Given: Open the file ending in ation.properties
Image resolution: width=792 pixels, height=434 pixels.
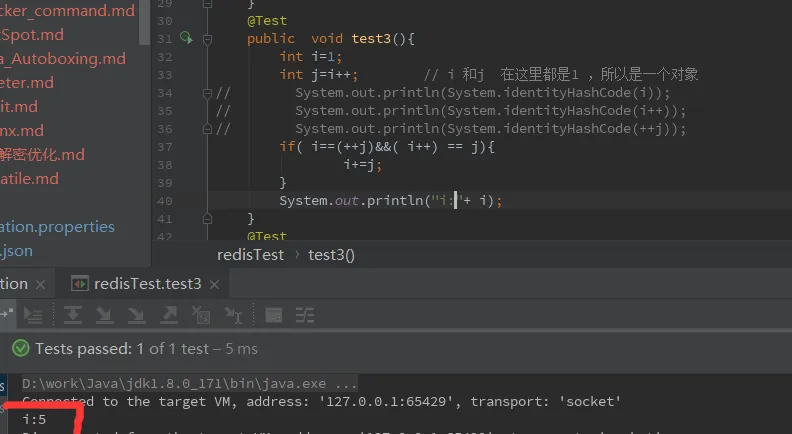Looking at the screenshot, I should pyautogui.click(x=57, y=226).
